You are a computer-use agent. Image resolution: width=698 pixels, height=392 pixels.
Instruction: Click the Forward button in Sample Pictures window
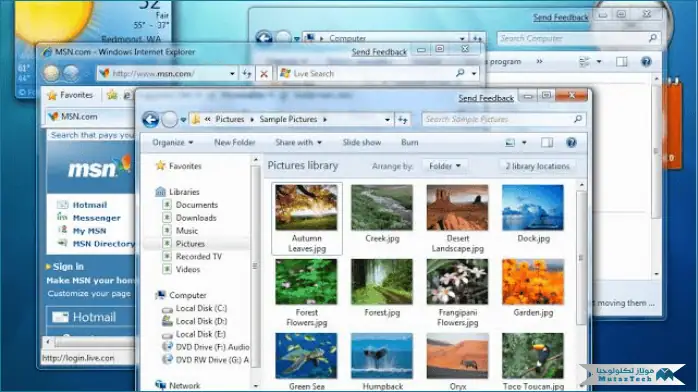pos(169,119)
